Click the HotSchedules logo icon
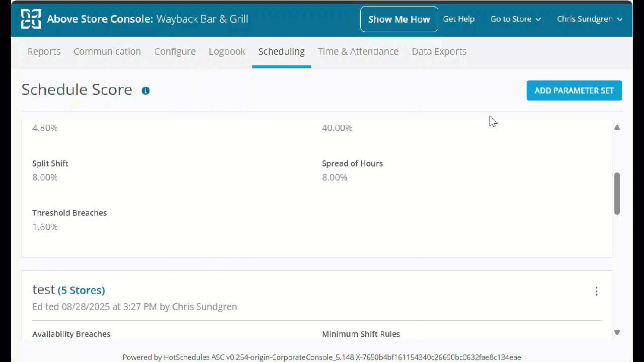Viewport: 644px width, 362px height. coord(31,19)
